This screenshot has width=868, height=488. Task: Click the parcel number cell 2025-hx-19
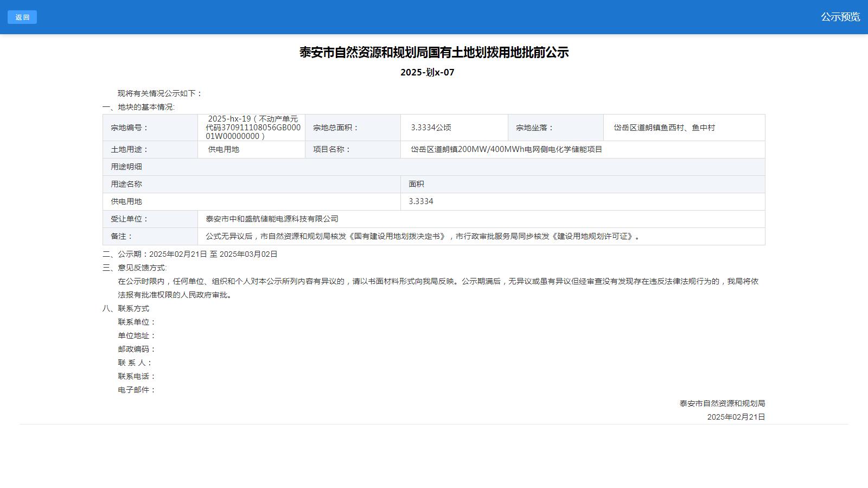coord(251,128)
